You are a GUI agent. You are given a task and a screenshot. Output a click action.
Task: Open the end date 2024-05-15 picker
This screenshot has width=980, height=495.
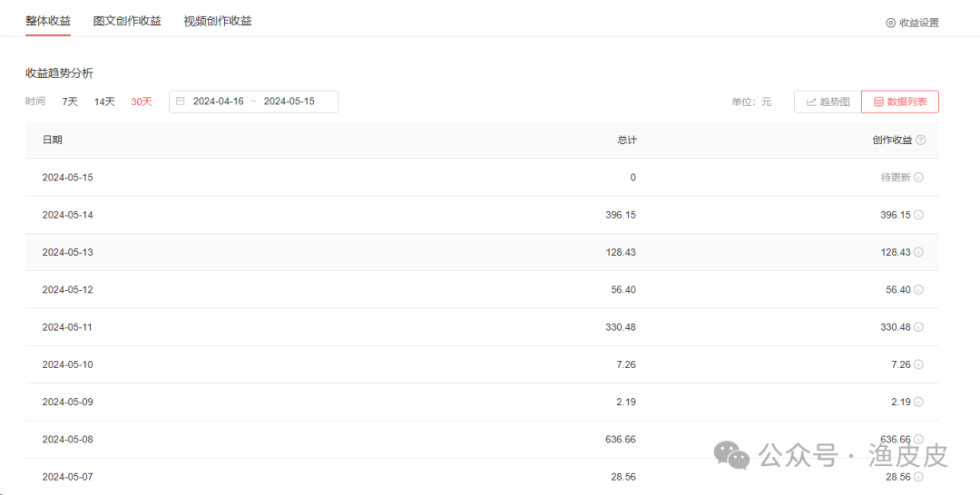click(289, 102)
